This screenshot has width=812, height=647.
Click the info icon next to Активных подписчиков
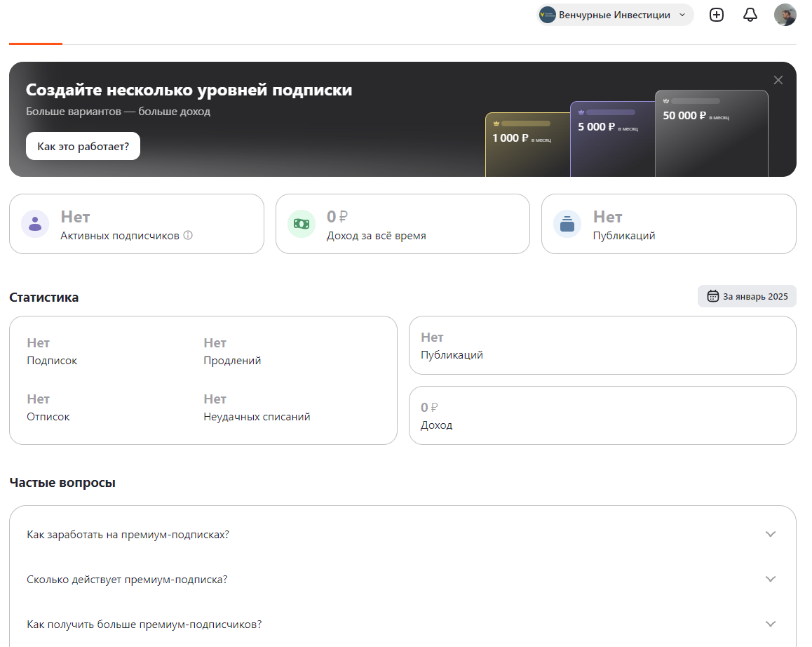coord(188,235)
